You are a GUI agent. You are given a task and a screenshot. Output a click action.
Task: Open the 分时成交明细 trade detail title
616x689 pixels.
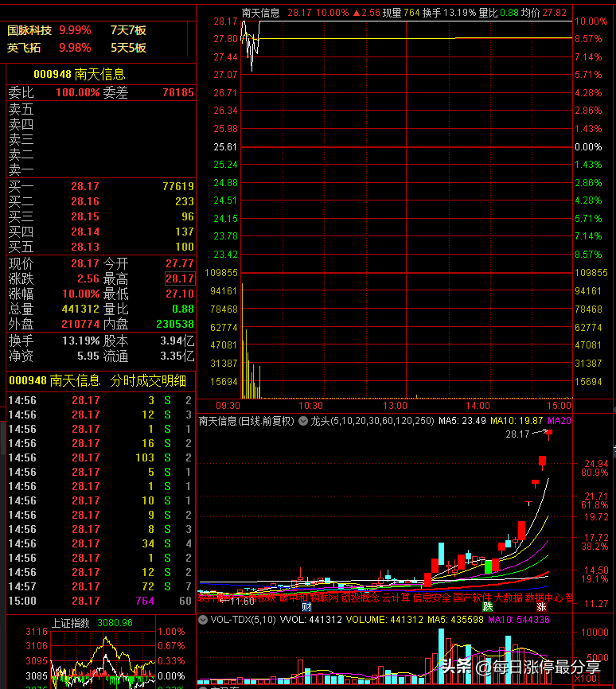point(148,380)
